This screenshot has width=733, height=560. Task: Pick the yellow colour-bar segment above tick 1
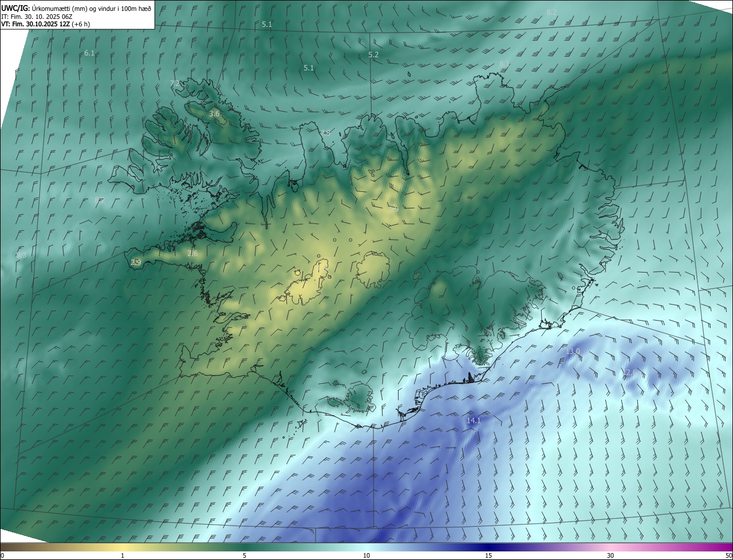123,547
